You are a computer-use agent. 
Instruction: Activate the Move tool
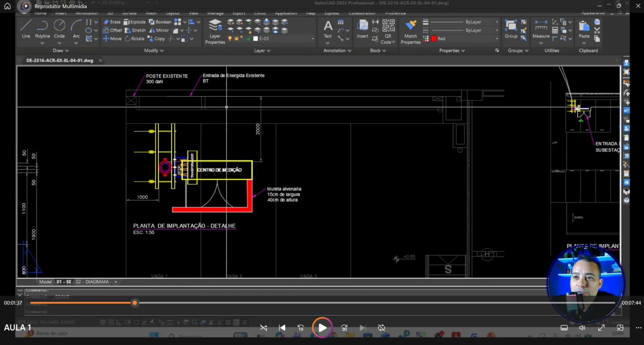pyautogui.click(x=112, y=39)
